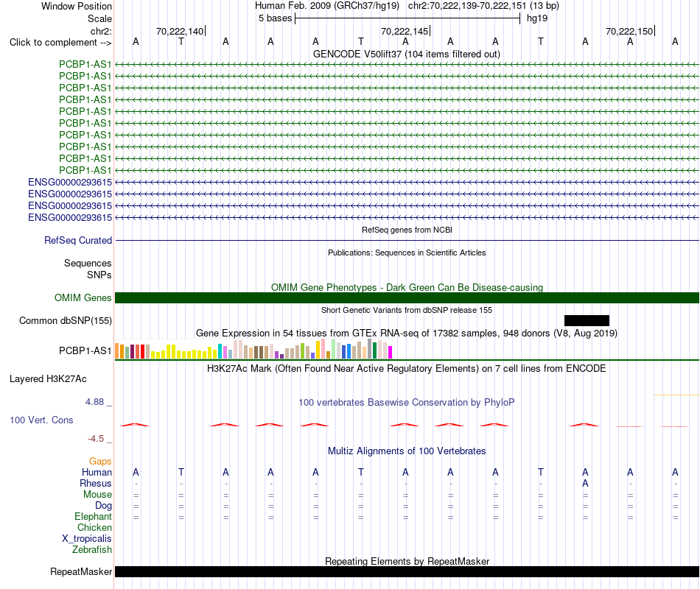Select the "5 bases" scale bar
This screenshot has width=700, height=589.
coord(407,18)
